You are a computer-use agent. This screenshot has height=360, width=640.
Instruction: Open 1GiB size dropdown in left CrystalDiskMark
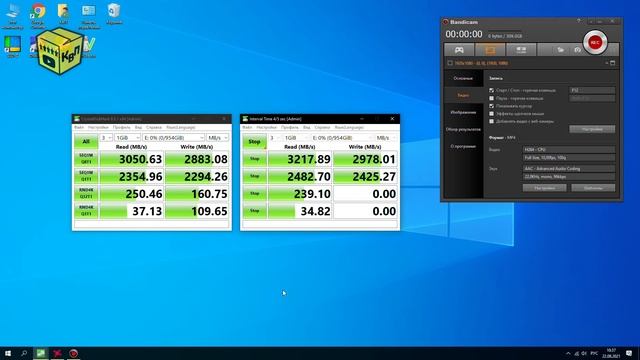pyautogui.click(x=127, y=138)
